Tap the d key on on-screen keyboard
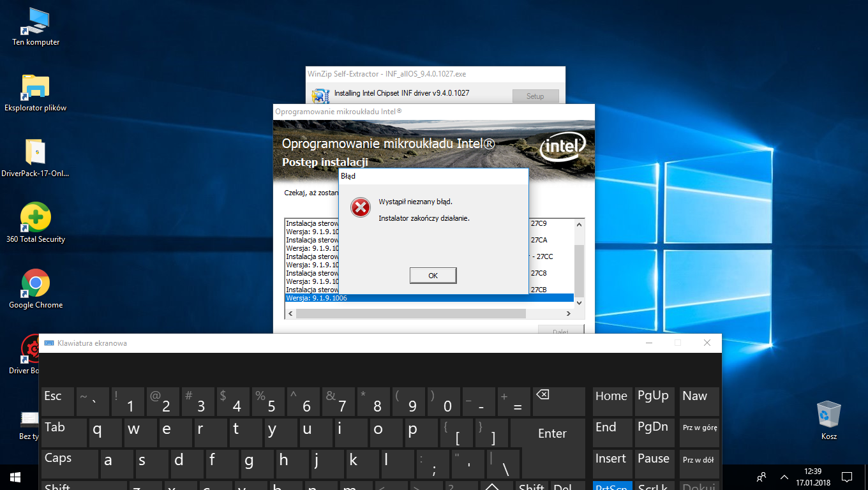Screen dimensions: 868x490 [187, 464]
